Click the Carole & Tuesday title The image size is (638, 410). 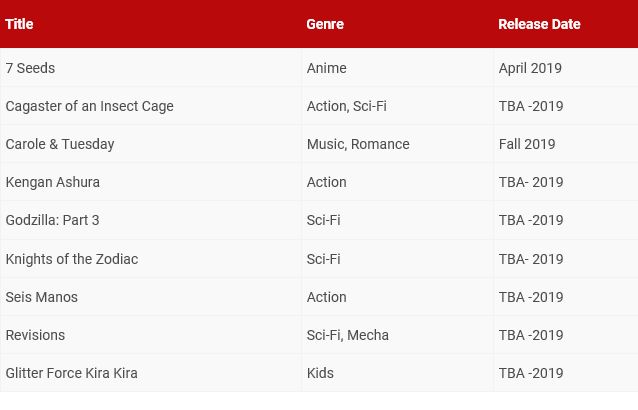click(60, 144)
